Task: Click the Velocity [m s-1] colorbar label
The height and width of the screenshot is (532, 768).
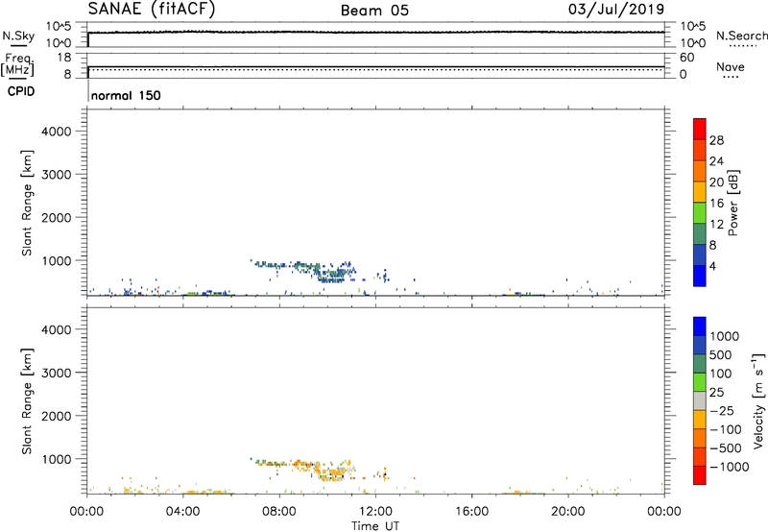Action: point(758,400)
